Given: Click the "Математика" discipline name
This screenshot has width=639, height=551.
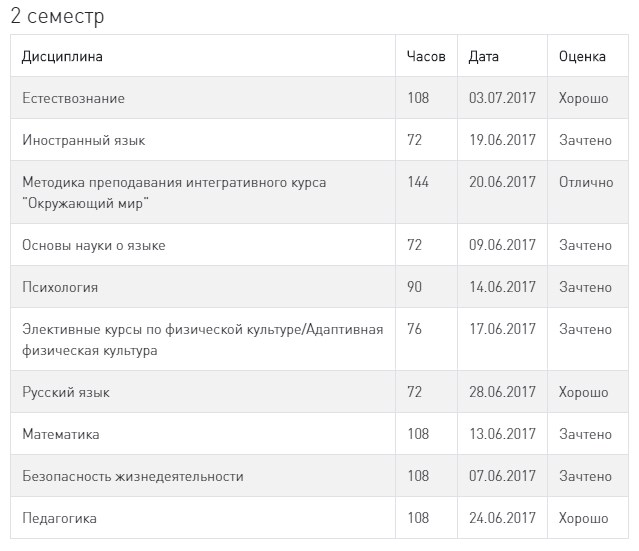Looking at the screenshot, I should (61, 434).
